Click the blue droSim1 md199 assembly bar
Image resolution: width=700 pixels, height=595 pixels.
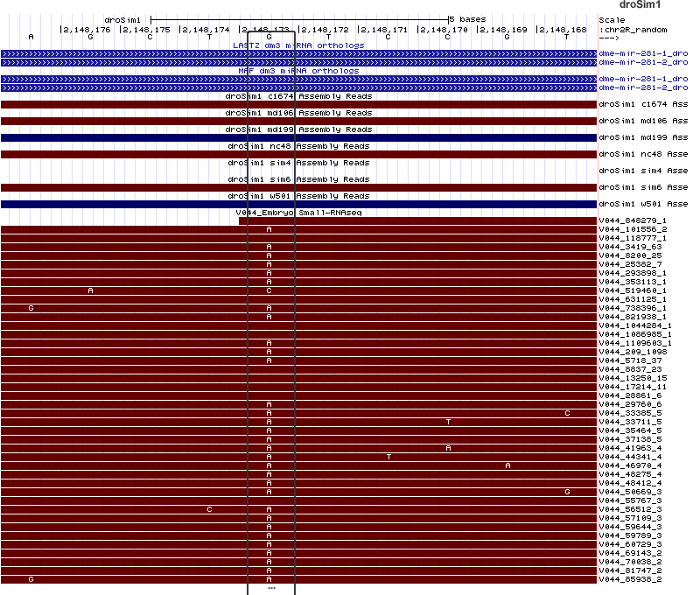297,137
